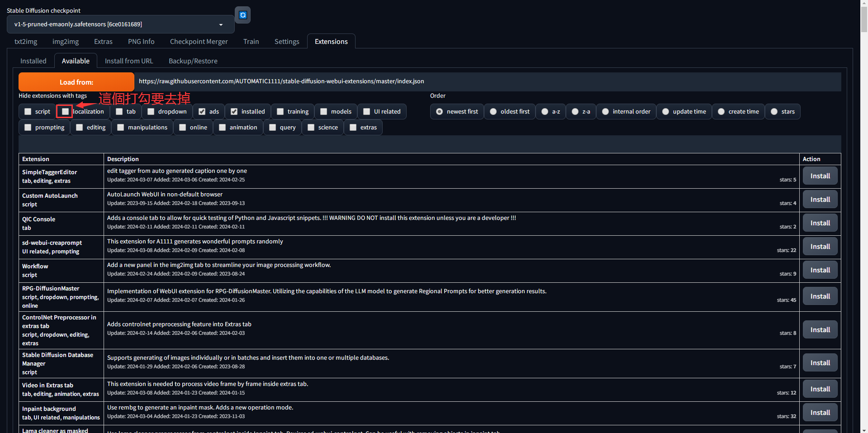Image resolution: width=868 pixels, height=433 pixels.
Task: Open the Backup/Restore sub-tab
Action: coord(193,61)
